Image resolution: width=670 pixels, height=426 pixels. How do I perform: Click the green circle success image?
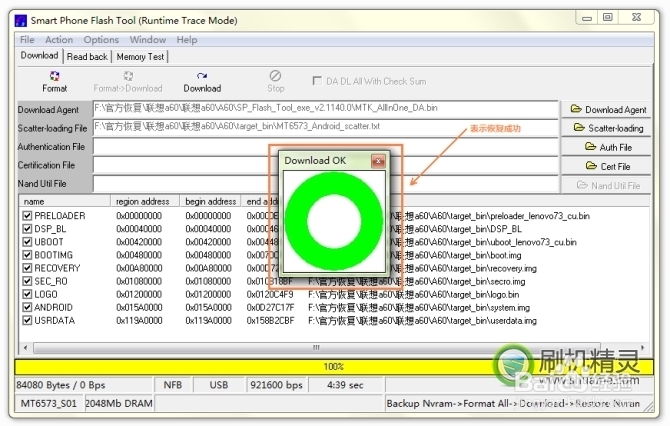334,221
